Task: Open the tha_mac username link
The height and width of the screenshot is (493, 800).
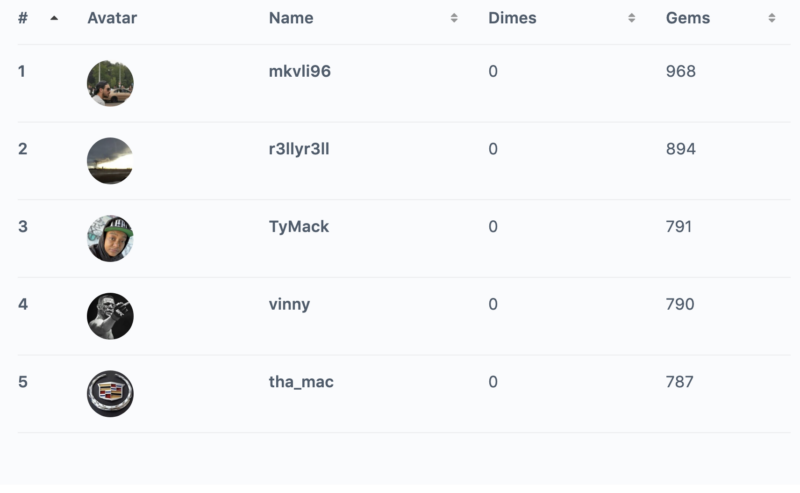Action: (x=301, y=382)
